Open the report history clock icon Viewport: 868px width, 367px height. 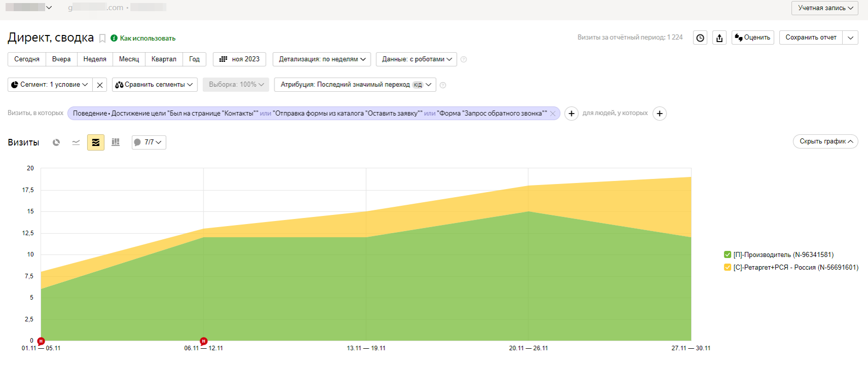pyautogui.click(x=700, y=38)
